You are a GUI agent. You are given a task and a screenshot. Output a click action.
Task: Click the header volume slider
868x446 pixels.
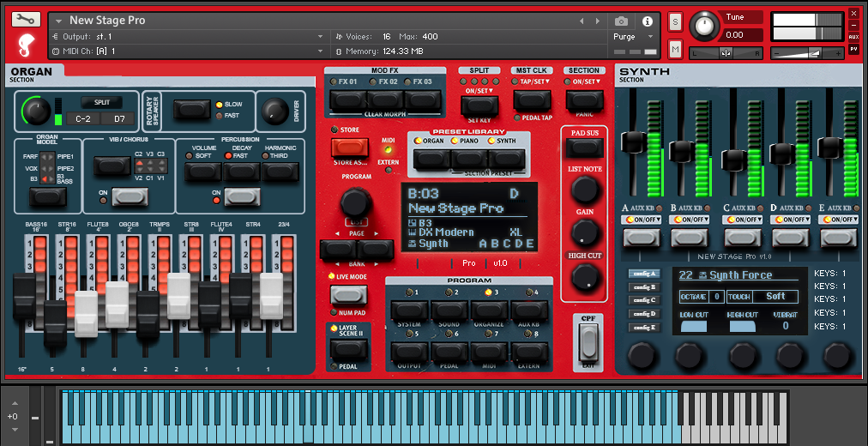tap(808, 53)
